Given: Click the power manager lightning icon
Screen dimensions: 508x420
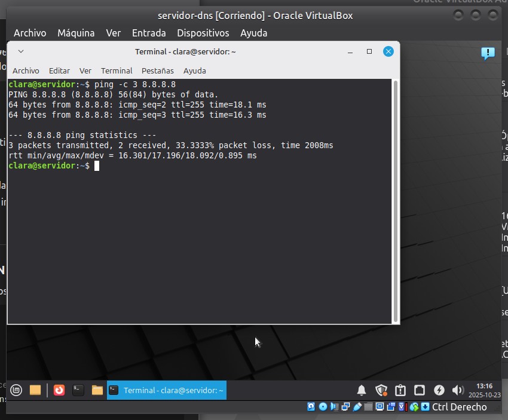Looking at the screenshot, I should (x=439, y=391).
